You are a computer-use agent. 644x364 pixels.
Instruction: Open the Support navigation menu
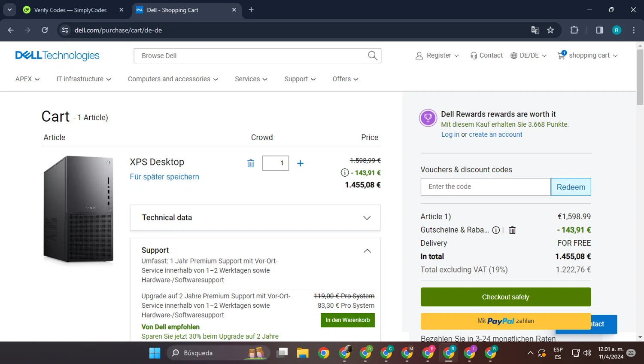pyautogui.click(x=300, y=79)
